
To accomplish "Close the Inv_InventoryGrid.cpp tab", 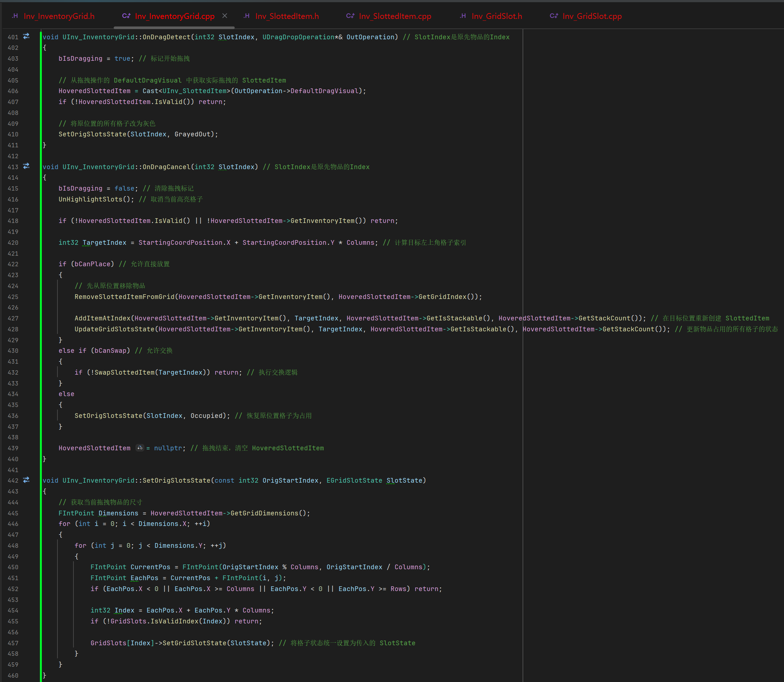I will click(x=225, y=16).
